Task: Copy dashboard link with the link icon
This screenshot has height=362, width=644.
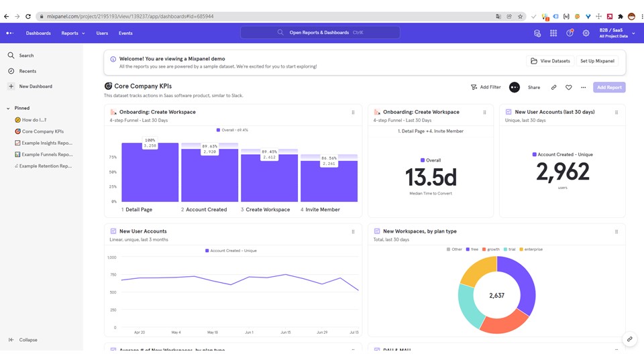Action: [x=553, y=87]
